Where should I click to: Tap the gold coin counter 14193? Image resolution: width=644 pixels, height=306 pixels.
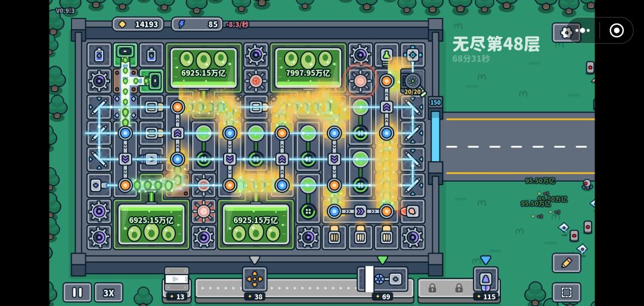tap(138, 24)
